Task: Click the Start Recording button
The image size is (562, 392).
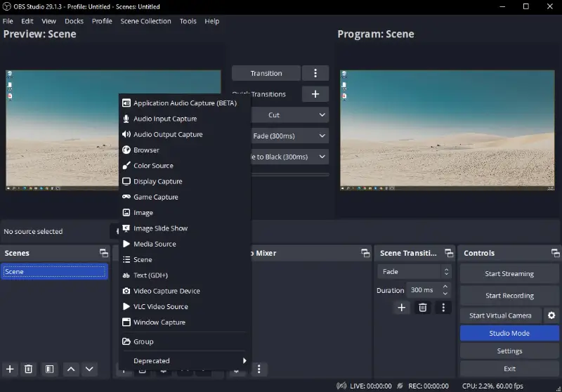Action: click(x=509, y=296)
